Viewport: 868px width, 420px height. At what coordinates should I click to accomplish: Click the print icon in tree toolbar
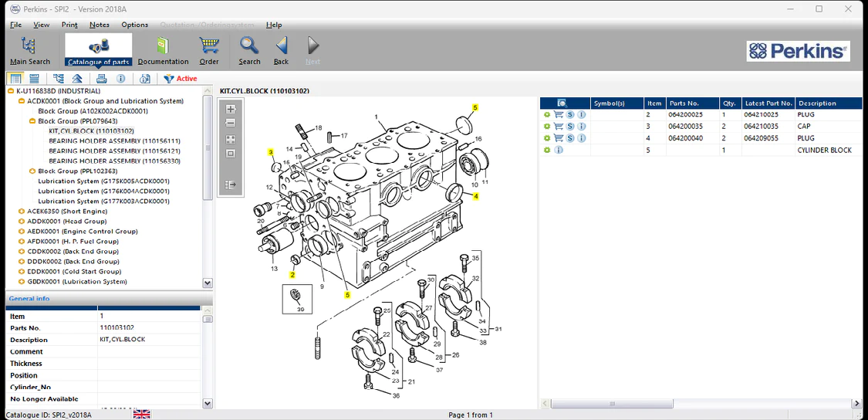[x=101, y=79]
